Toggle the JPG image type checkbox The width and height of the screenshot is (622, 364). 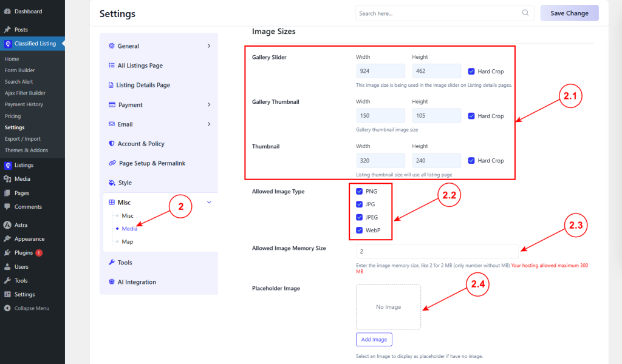coord(360,204)
